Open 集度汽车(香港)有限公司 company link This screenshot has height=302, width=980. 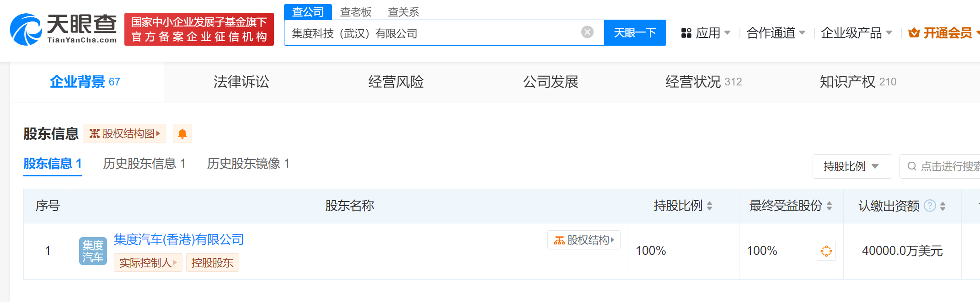[178, 239]
